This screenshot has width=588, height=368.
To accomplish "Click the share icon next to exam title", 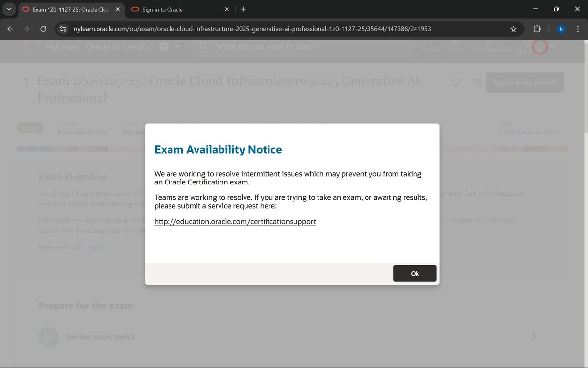I will pyautogui.click(x=477, y=82).
